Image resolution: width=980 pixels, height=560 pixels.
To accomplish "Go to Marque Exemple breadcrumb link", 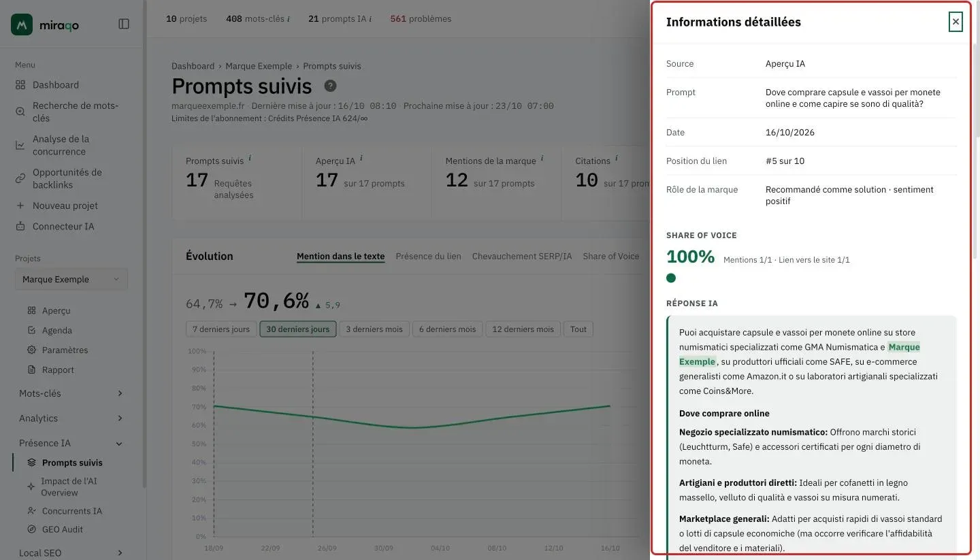I will point(259,66).
